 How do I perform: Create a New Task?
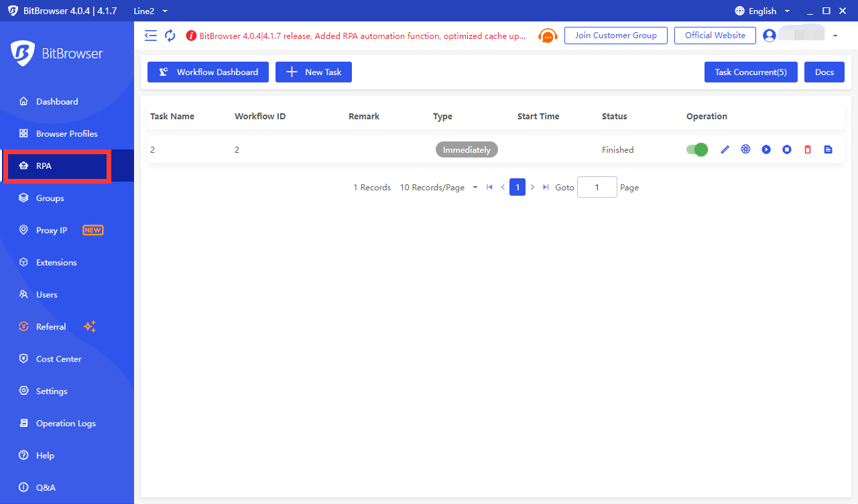pos(314,72)
